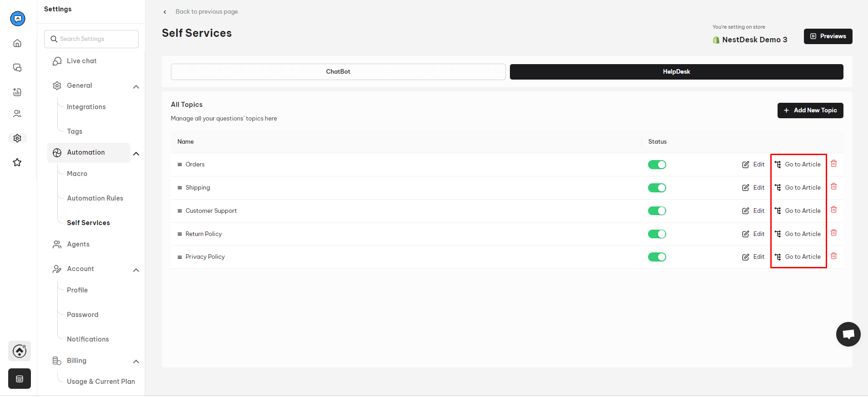
Task: Collapse the Billing section chevron
Action: click(x=136, y=362)
